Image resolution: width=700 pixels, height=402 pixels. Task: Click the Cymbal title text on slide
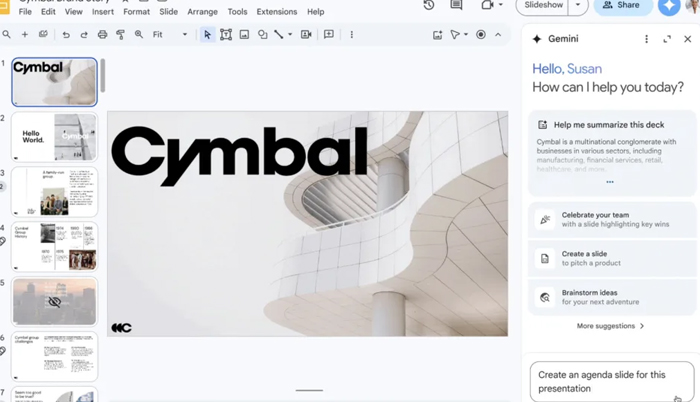[239, 155]
